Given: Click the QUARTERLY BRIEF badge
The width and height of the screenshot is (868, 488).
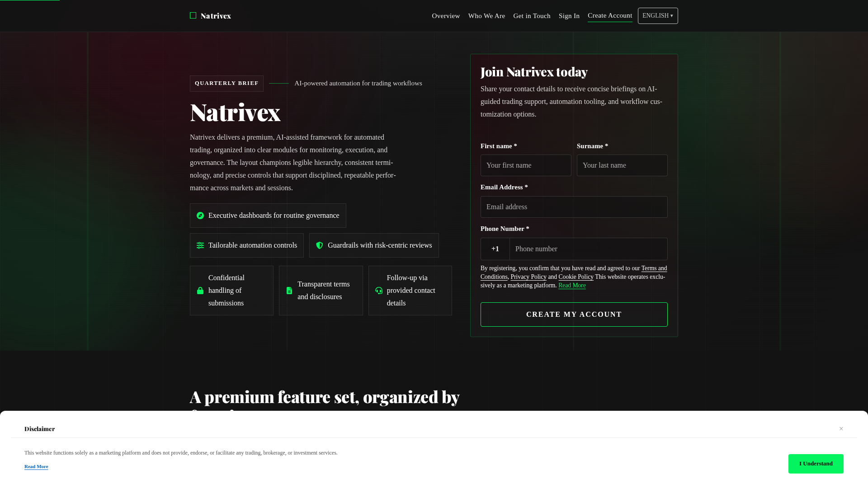Looking at the screenshot, I should point(226,84).
